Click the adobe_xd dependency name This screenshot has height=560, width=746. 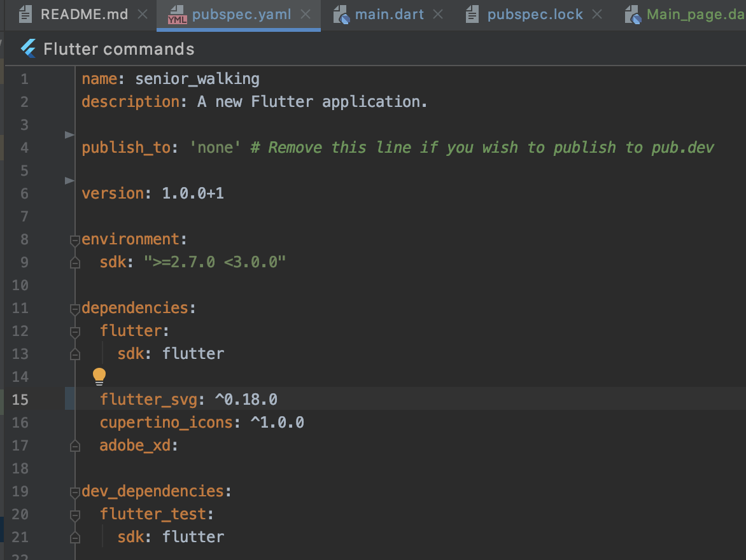tap(135, 445)
